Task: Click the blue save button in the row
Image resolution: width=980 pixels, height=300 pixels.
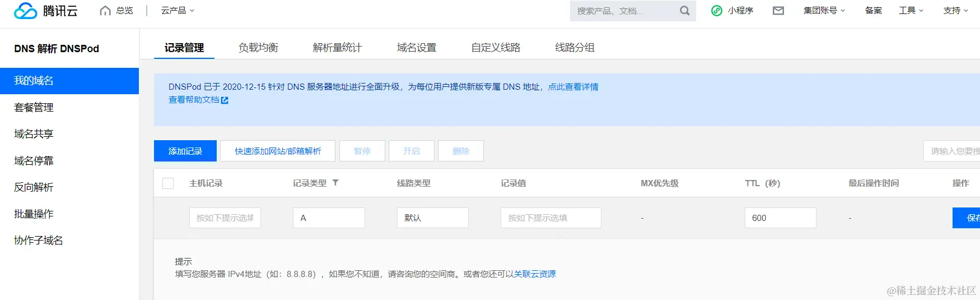Action: (x=967, y=218)
